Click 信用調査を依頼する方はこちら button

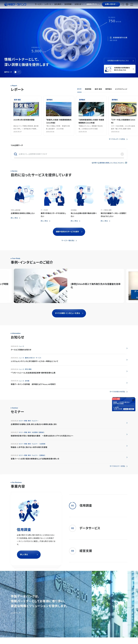coord(120,61)
